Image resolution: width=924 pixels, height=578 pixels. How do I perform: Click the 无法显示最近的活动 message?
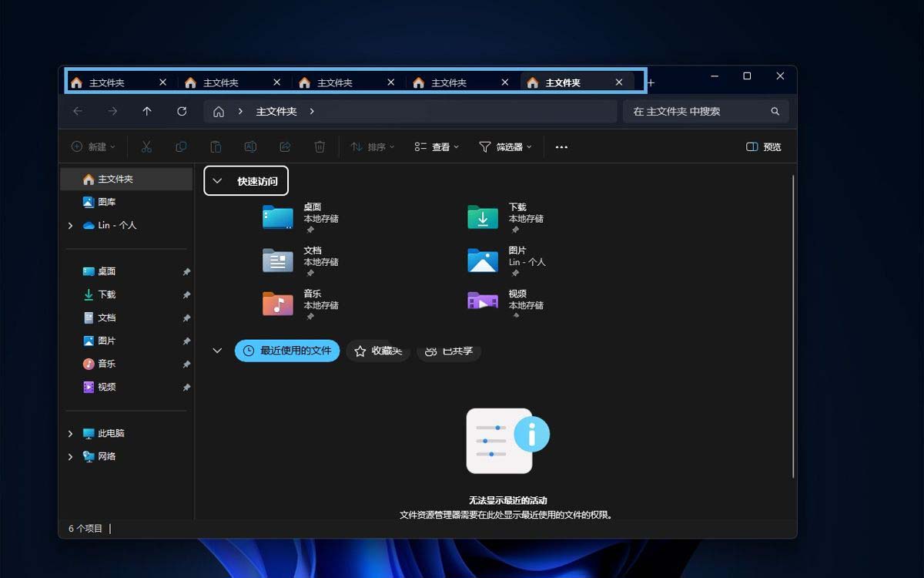coord(508,500)
